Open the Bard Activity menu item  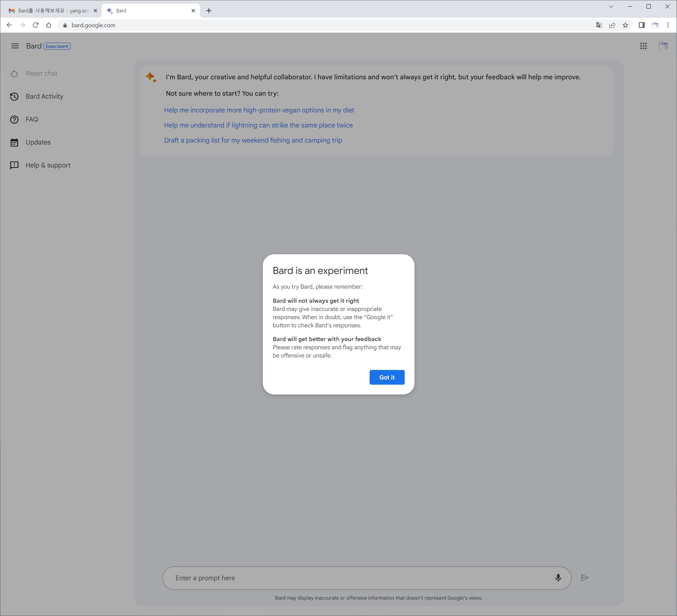pos(44,96)
